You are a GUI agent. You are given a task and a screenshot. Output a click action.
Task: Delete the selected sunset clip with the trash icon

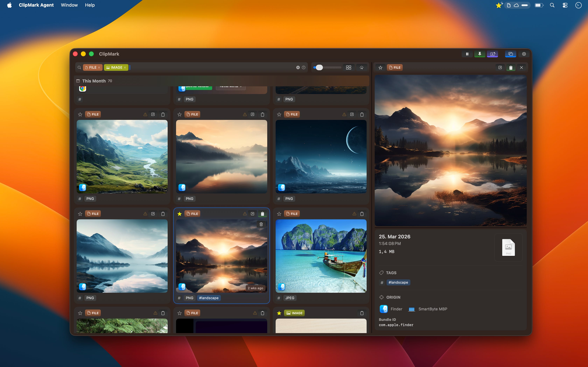(x=261, y=224)
